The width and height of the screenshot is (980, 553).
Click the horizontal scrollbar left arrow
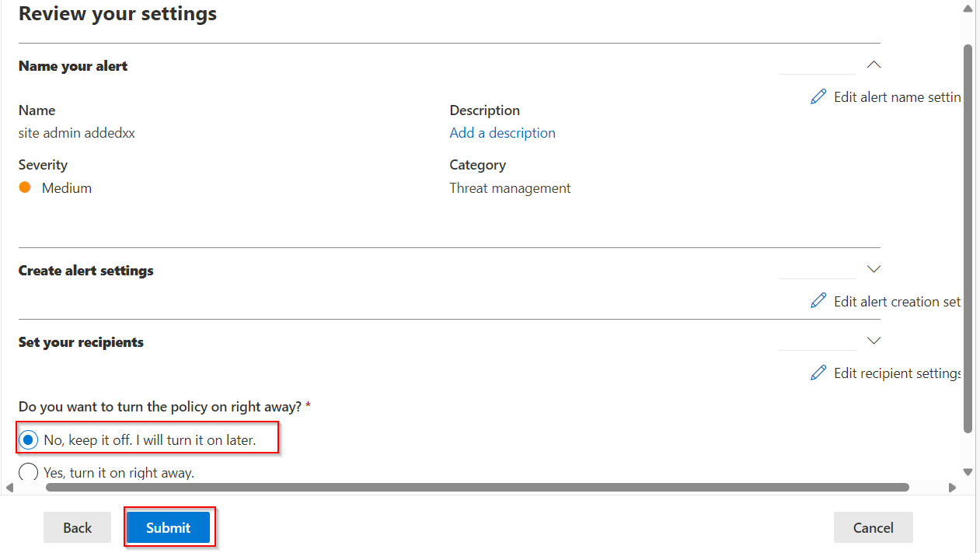[x=10, y=488]
